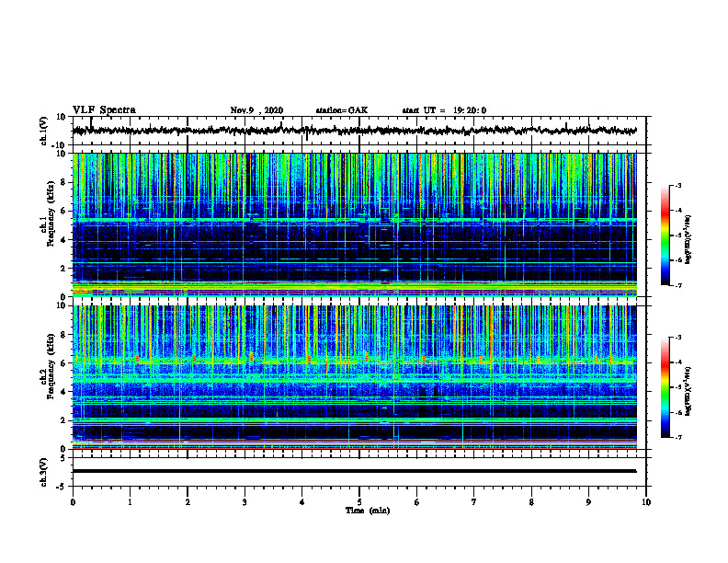Click the "-4" tick on lower color bar
This screenshot has height=563, width=728.
677,362
